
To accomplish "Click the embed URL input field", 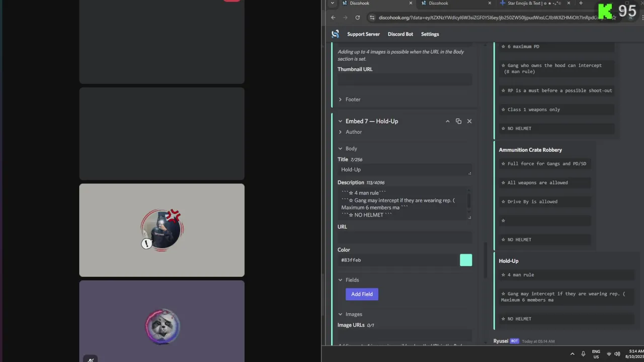I will 405,237.
